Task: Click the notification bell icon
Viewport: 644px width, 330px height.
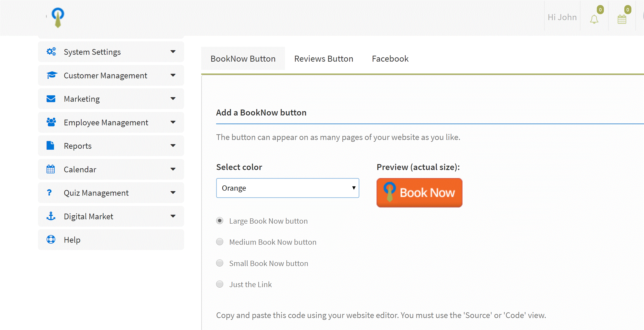Action: [x=594, y=19]
